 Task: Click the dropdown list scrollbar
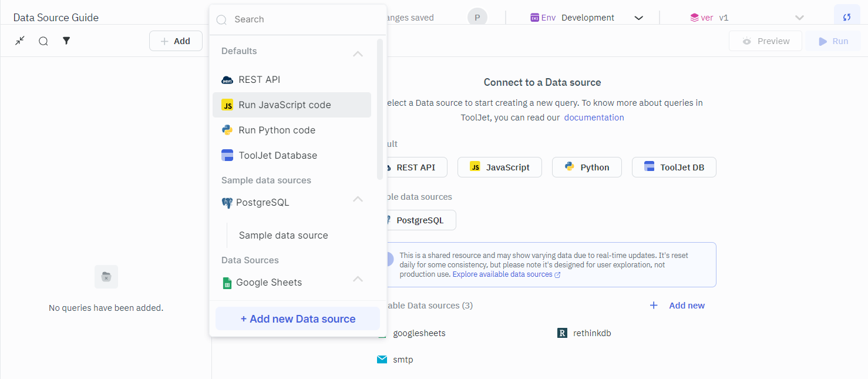380,109
